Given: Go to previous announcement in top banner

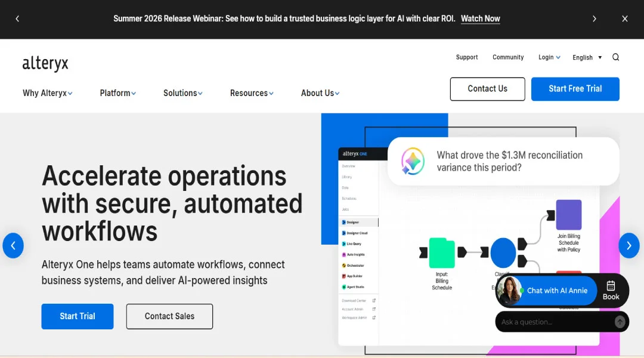Looking at the screenshot, I should coord(17,19).
